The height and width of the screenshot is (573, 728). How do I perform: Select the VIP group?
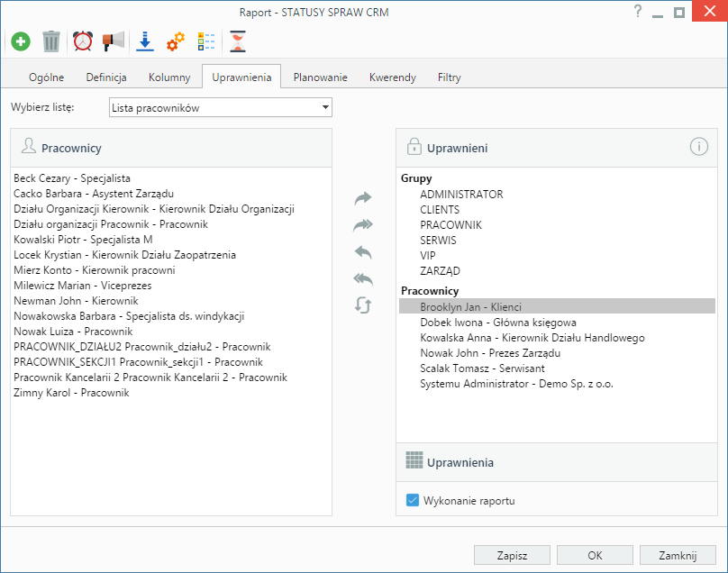click(x=428, y=255)
